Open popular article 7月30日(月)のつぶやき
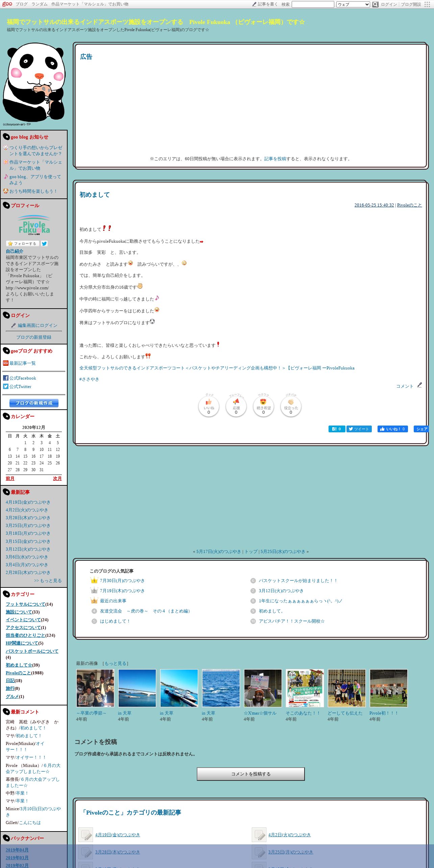The height and width of the screenshot is (868, 434). 122,581
